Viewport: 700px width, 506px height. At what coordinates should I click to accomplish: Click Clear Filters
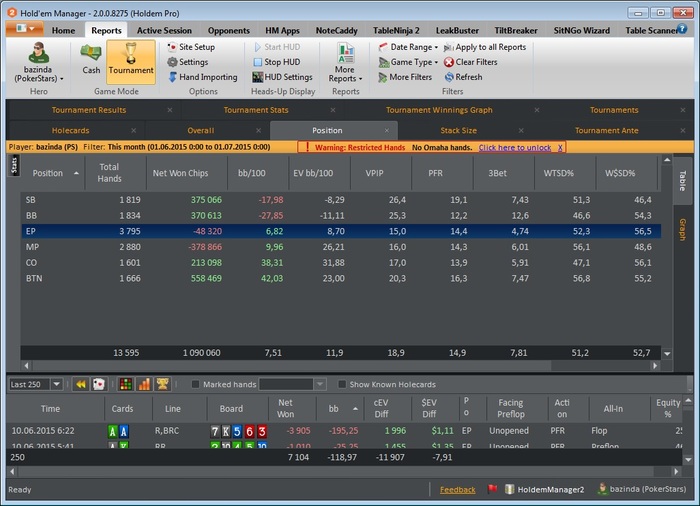(470, 62)
